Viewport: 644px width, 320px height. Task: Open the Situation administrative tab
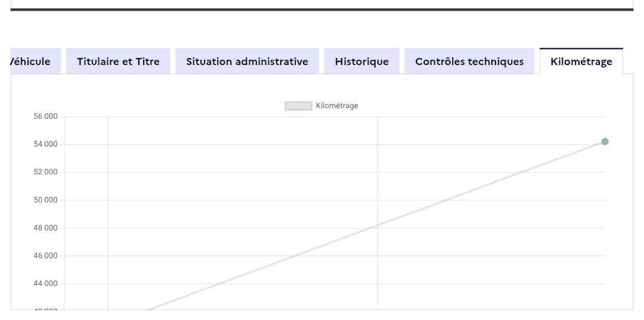pyautogui.click(x=247, y=61)
